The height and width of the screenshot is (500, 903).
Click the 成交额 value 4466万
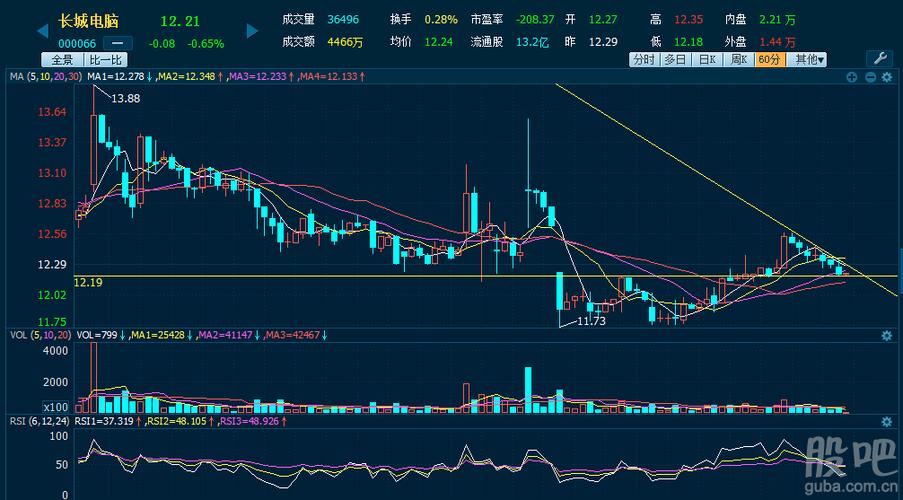click(x=345, y=42)
